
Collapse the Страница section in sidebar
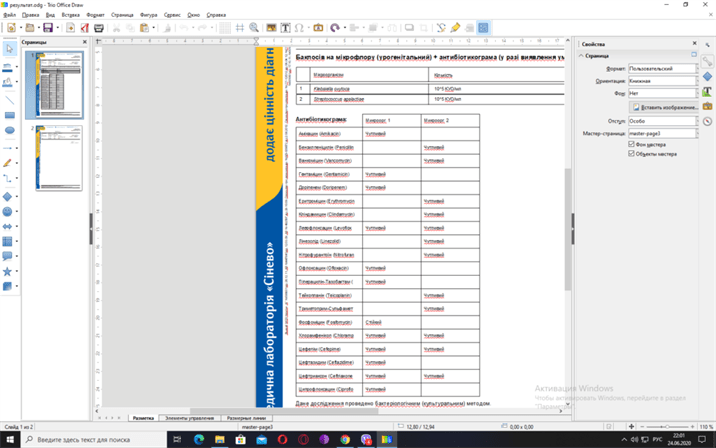[x=581, y=56]
